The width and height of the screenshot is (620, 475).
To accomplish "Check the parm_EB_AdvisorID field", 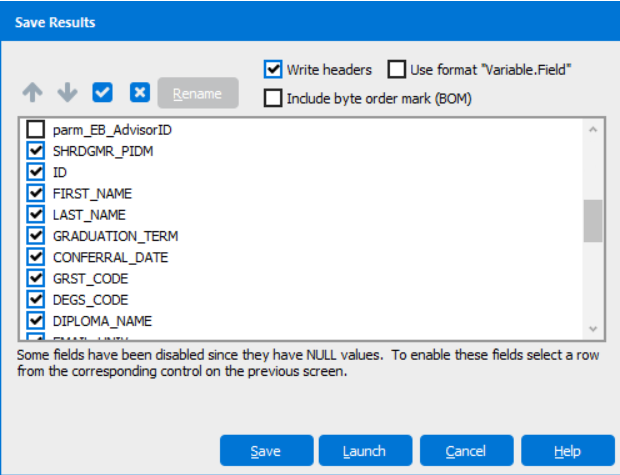I will pos(36,129).
